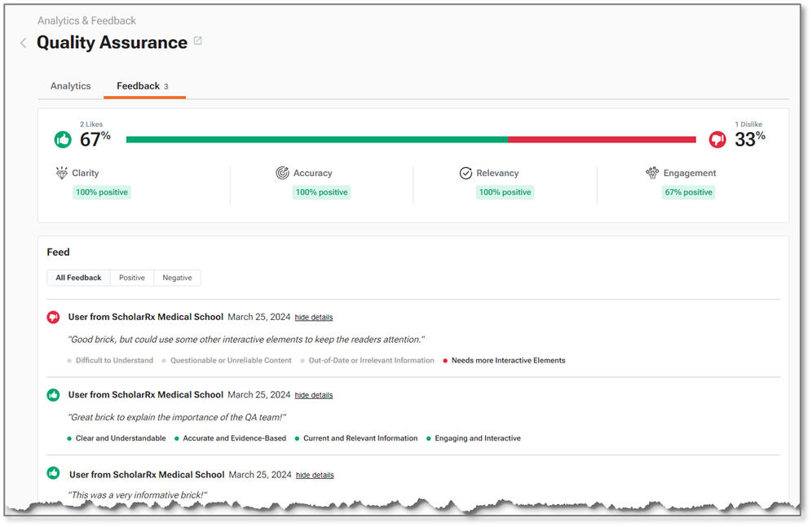The image size is (812, 527).
Task: Collapse details of the first negative feedback
Action: click(314, 317)
